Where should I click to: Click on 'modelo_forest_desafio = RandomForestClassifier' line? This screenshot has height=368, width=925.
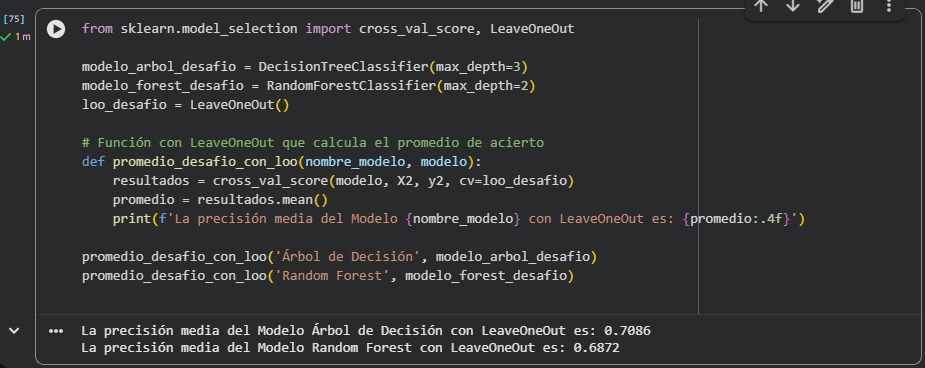point(309,86)
